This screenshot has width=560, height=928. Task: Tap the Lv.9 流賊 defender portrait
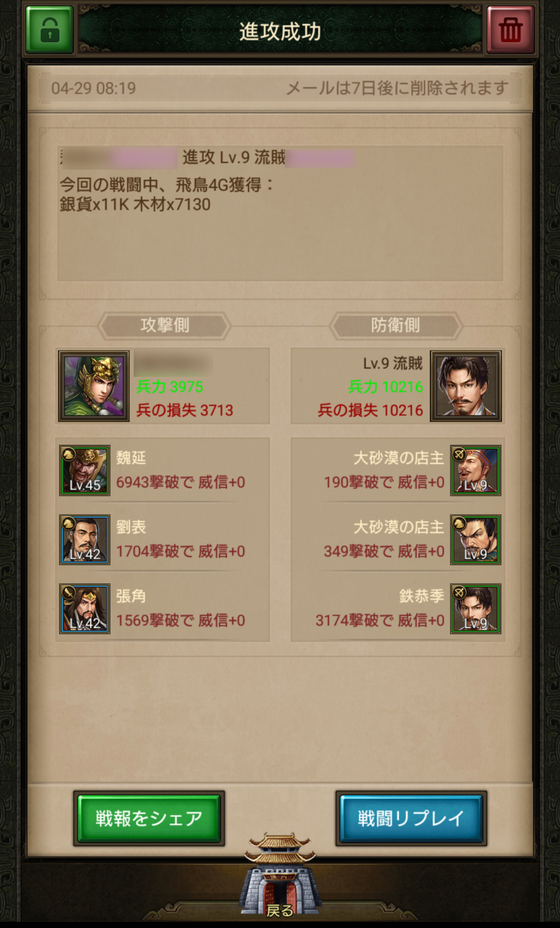click(x=466, y=386)
